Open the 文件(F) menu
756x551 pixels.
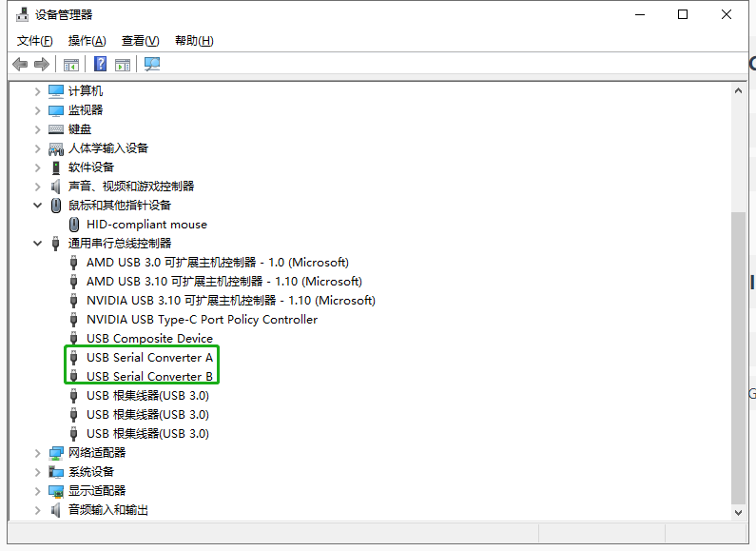click(35, 41)
